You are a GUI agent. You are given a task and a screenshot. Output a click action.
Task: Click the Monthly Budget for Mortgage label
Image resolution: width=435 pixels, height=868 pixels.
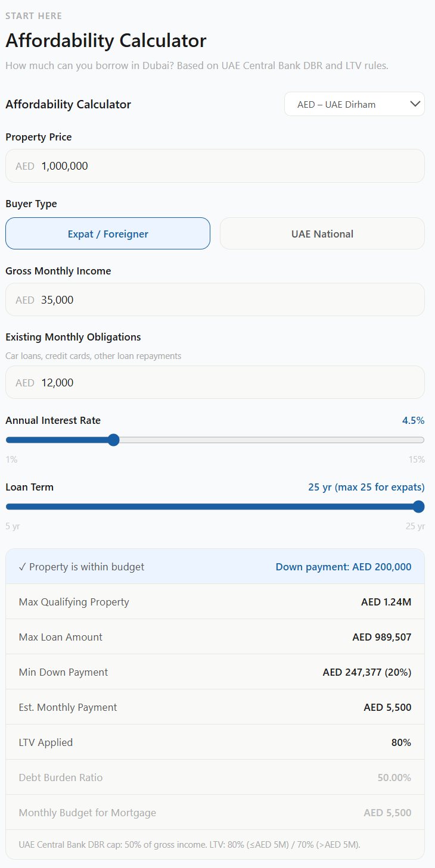pos(87,813)
